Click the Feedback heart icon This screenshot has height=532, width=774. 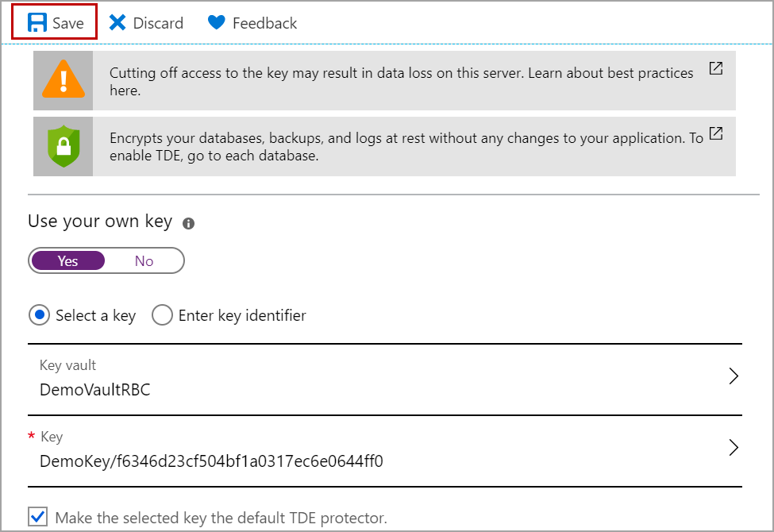pyautogui.click(x=217, y=23)
